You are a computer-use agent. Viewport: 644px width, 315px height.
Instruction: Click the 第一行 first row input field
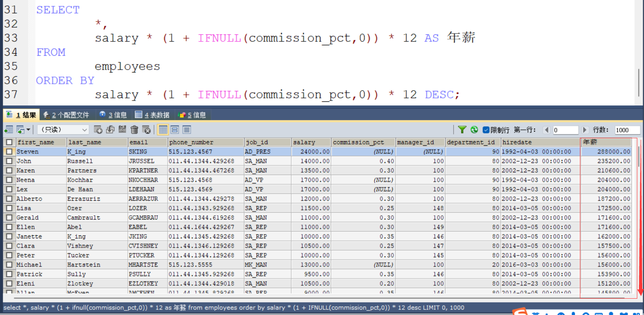565,130
